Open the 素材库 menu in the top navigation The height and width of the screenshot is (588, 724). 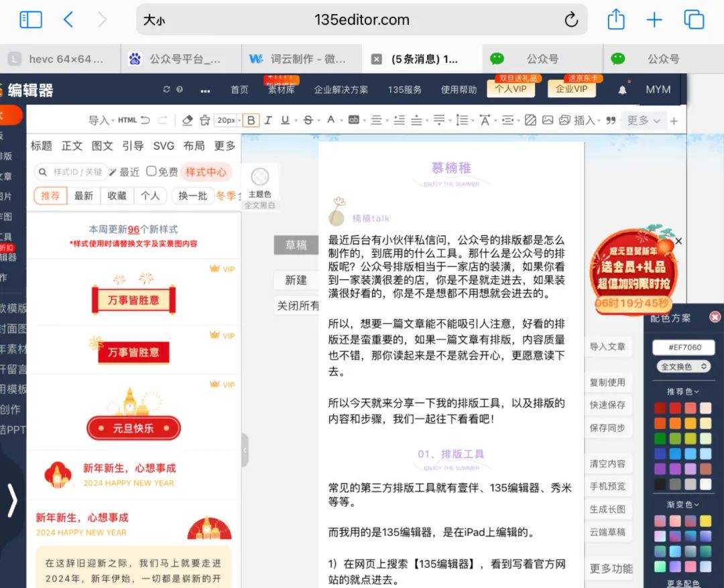[281, 90]
